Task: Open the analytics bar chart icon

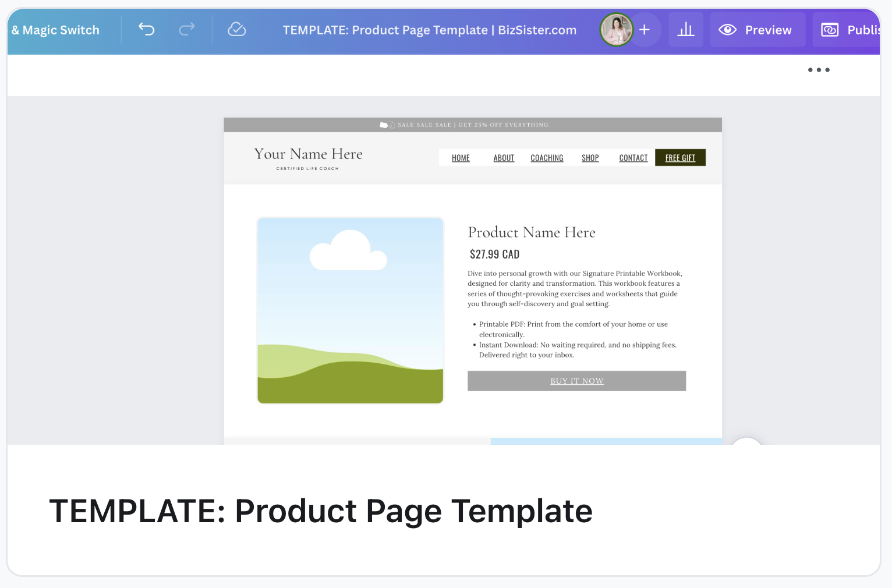Action: 686,30
